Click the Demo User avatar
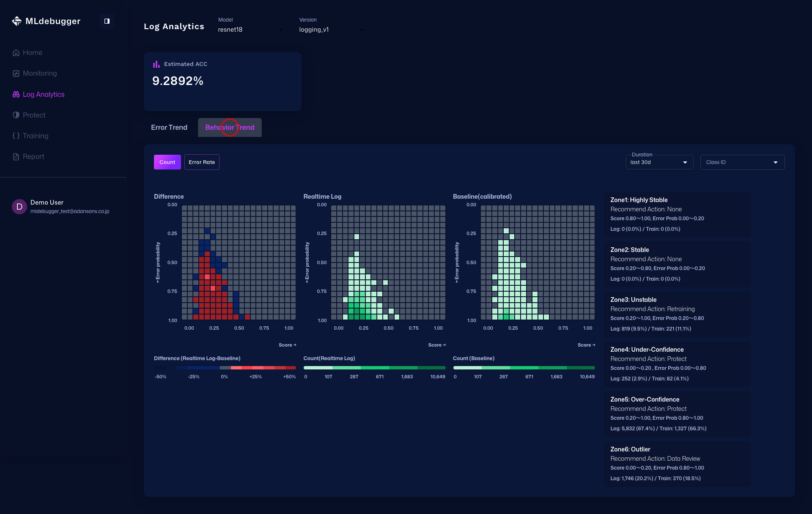812x514 pixels. [19, 207]
